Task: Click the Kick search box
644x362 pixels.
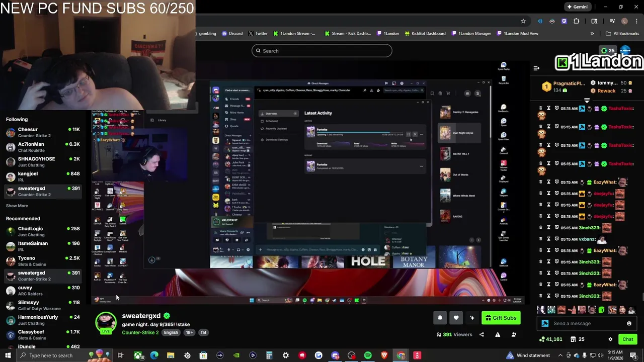Action: [x=322, y=51]
